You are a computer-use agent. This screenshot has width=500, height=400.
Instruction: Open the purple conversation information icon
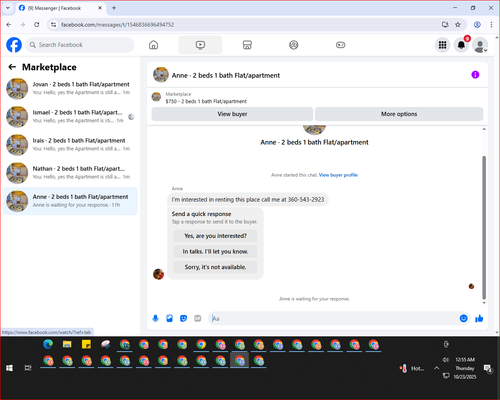475,75
